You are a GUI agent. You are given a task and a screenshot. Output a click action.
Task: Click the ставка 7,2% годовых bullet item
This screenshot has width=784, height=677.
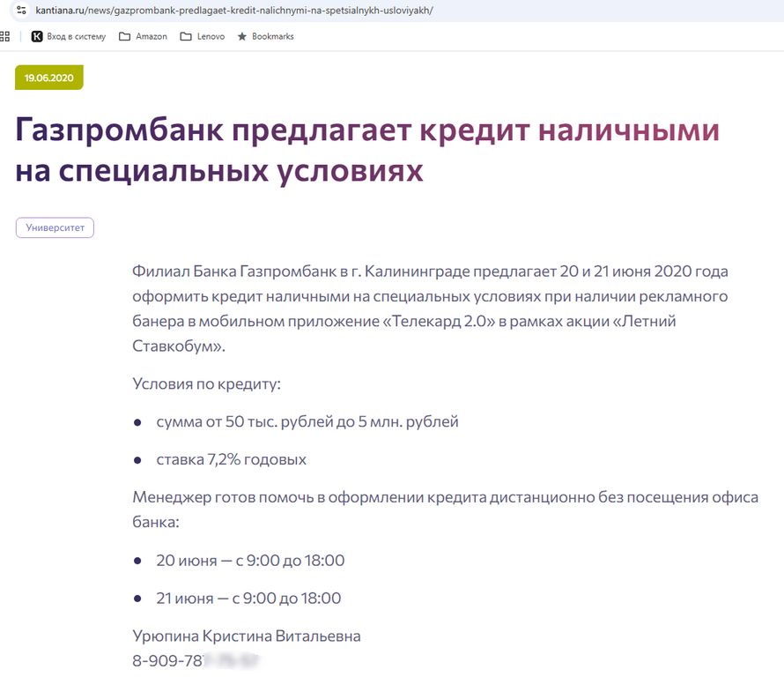[231, 459]
